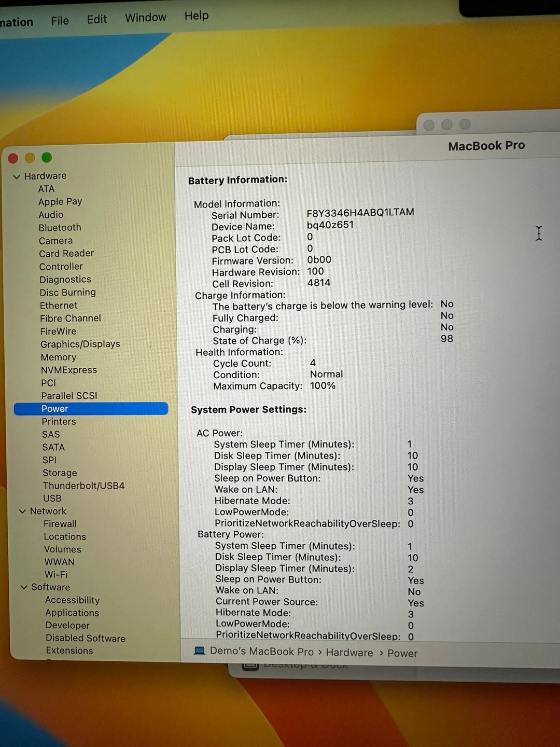This screenshot has width=560, height=747.
Task: Select SPI in the sidebar
Action: [49, 460]
